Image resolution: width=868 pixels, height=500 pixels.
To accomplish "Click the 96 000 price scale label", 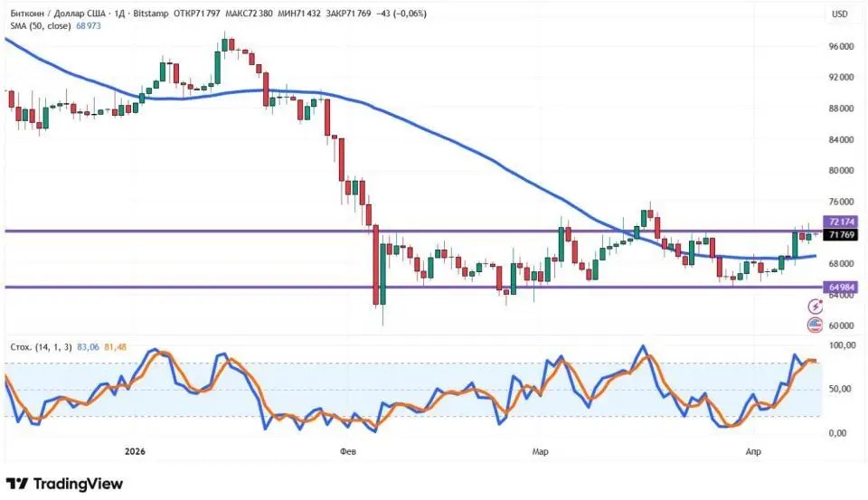I will point(841,46).
